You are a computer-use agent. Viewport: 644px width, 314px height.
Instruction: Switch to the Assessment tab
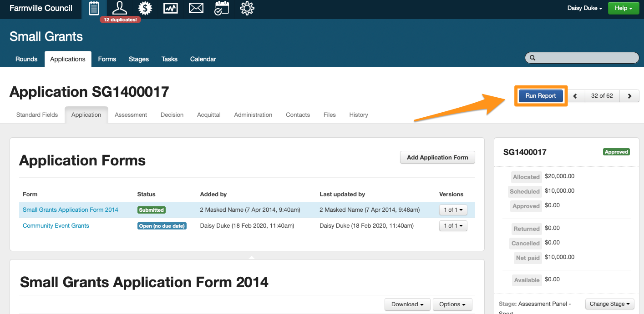click(131, 115)
